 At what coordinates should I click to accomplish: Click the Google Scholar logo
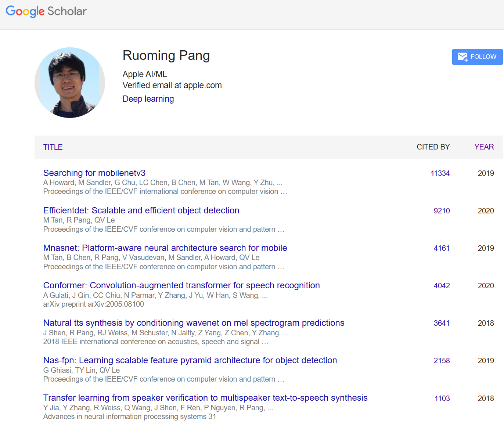[46, 11]
